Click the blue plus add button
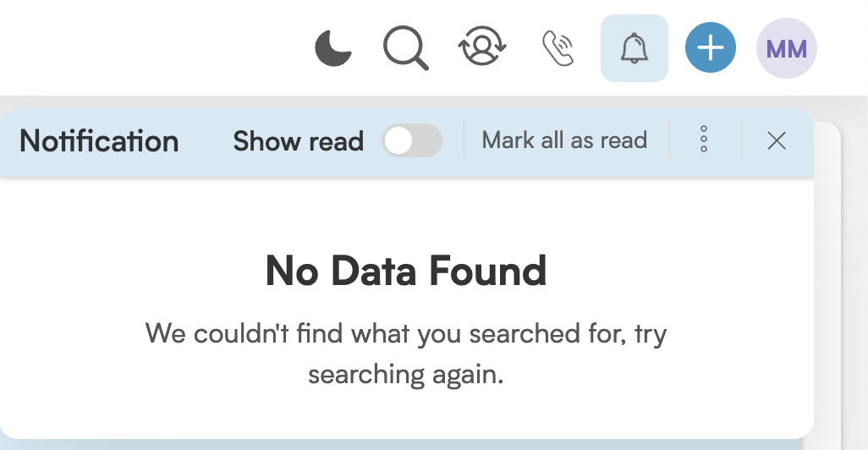Viewport: 868px width, 450px height. coord(711,47)
